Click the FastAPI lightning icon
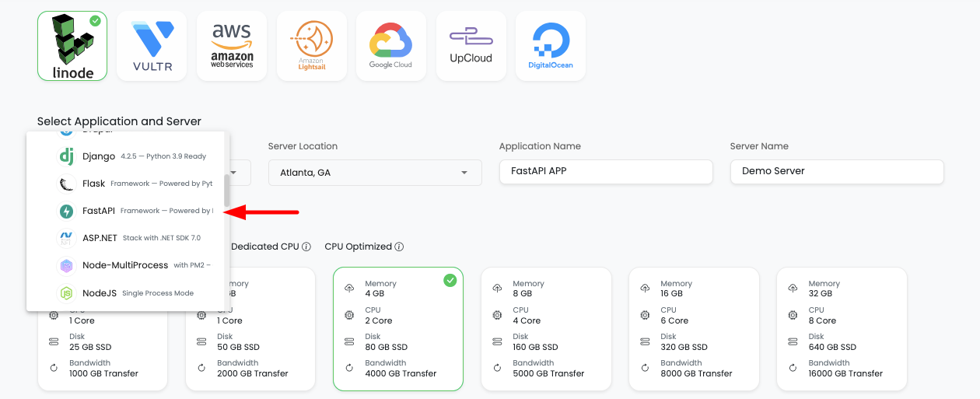The height and width of the screenshot is (399, 980). [x=67, y=211]
